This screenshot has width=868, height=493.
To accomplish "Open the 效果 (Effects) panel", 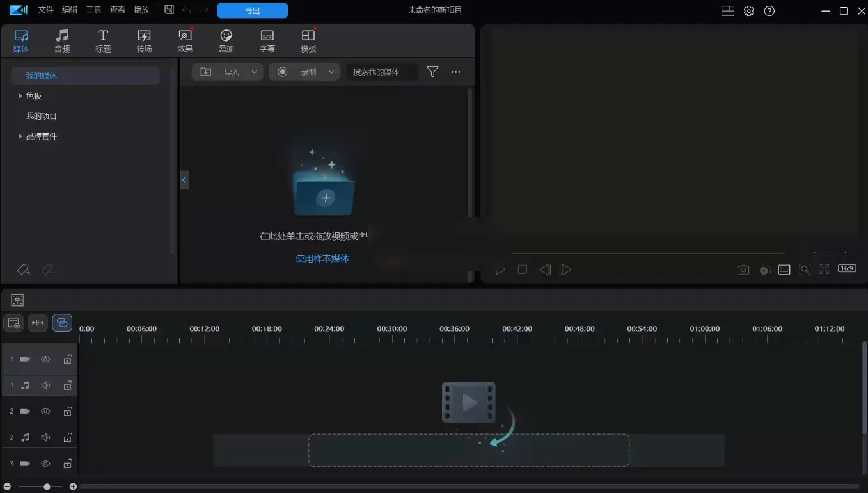I will point(185,40).
